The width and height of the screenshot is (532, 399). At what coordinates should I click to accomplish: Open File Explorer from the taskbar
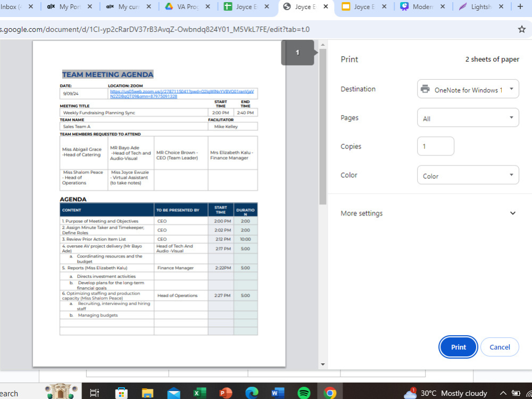(147, 393)
